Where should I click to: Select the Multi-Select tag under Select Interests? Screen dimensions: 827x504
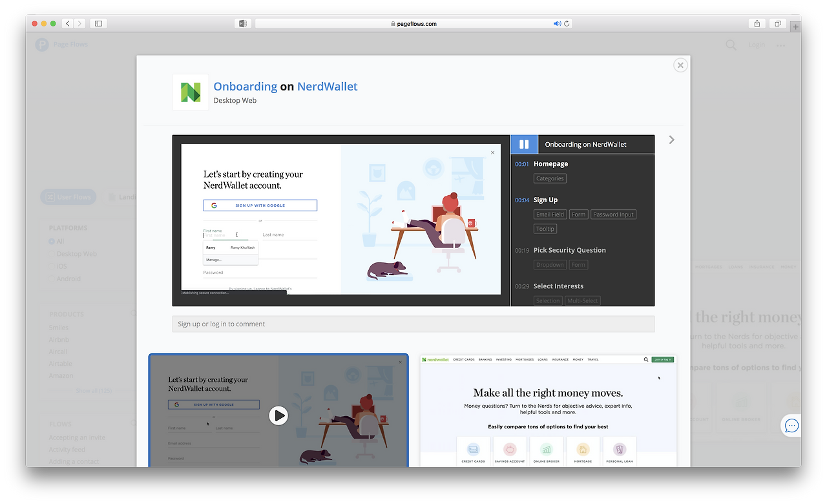[583, 300]
